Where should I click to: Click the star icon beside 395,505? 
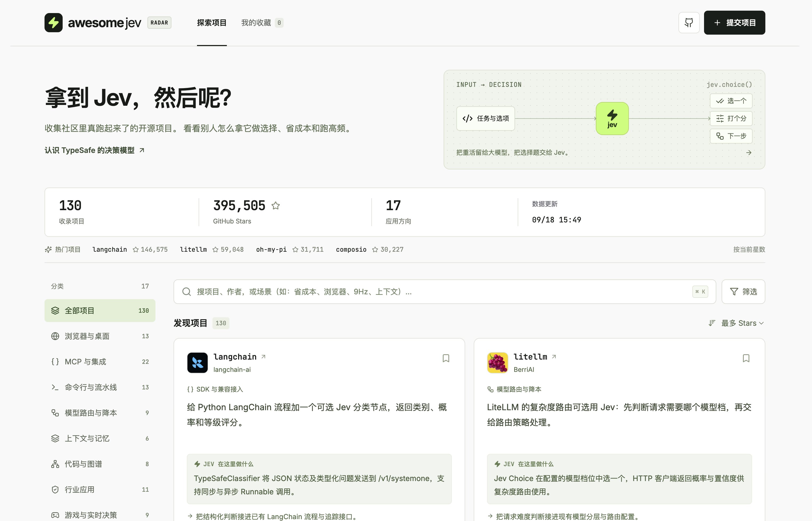275,206
